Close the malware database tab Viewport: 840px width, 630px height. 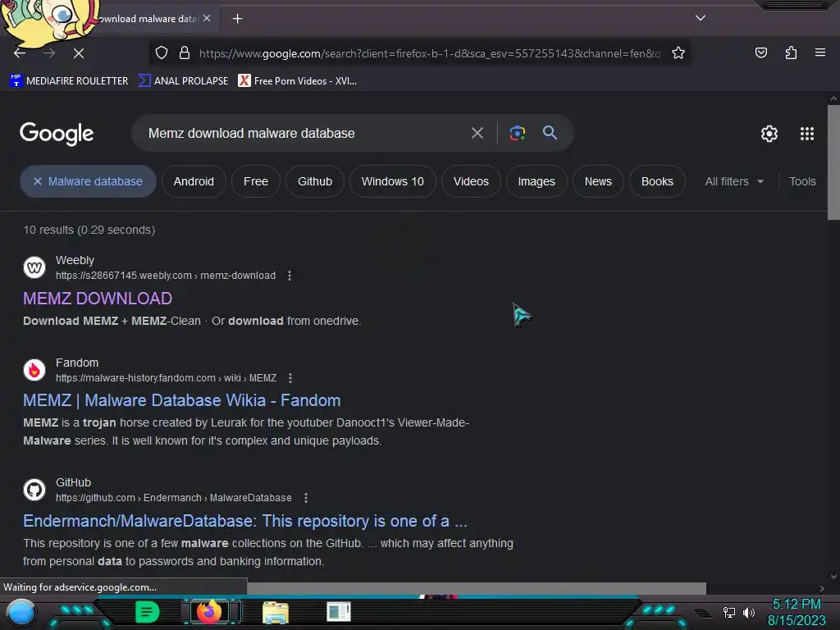pos(207,18)
